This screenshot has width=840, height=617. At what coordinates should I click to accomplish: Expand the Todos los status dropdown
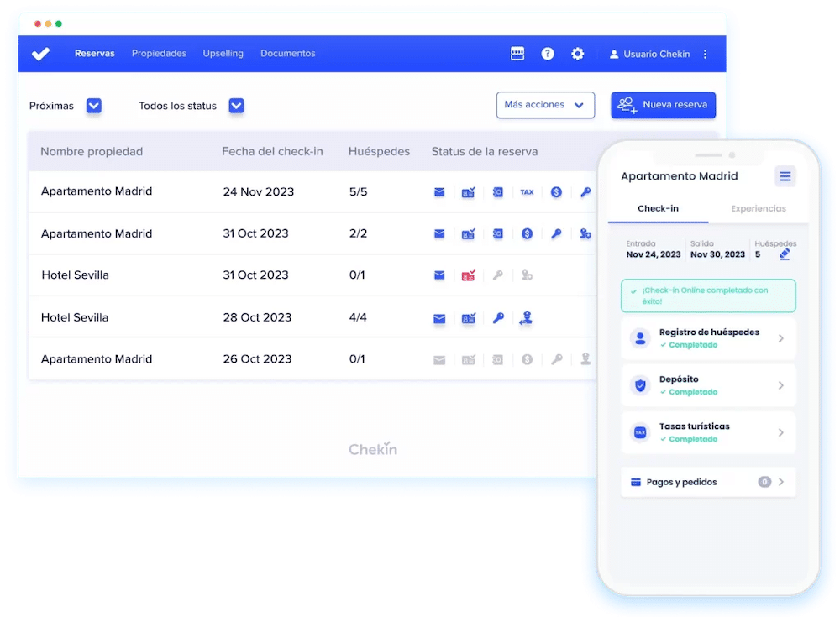tap(237, 106)
